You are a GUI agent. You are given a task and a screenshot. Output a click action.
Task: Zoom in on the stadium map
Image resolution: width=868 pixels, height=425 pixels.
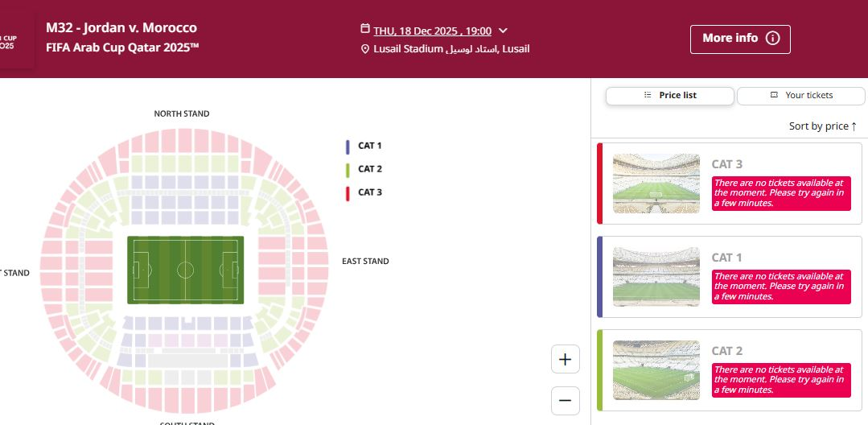[565, 360]
